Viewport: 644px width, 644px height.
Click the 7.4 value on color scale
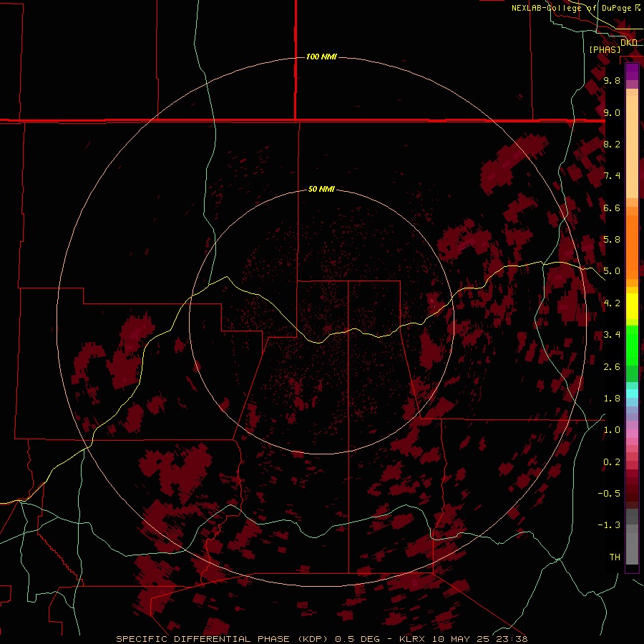(612, 176)
